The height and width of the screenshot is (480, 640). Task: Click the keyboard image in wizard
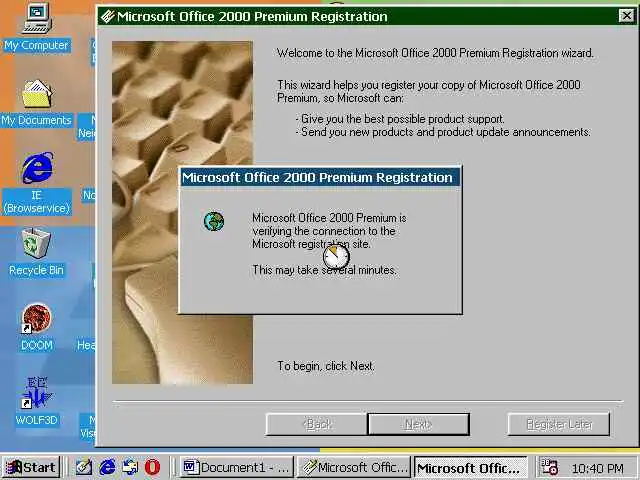(182, 212)
